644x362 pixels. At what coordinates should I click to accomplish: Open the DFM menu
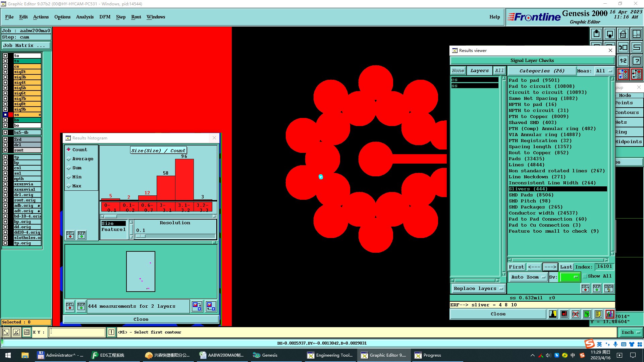pos(105,17)
